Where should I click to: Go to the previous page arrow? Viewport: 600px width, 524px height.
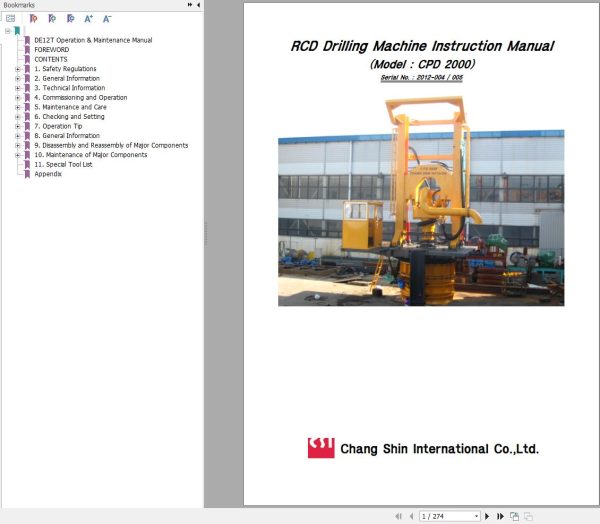click(411, 516)
